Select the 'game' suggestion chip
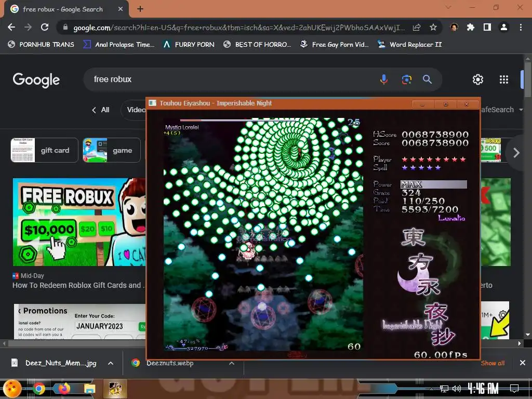This screenshot has width=532, height=399. coord(112,150)
